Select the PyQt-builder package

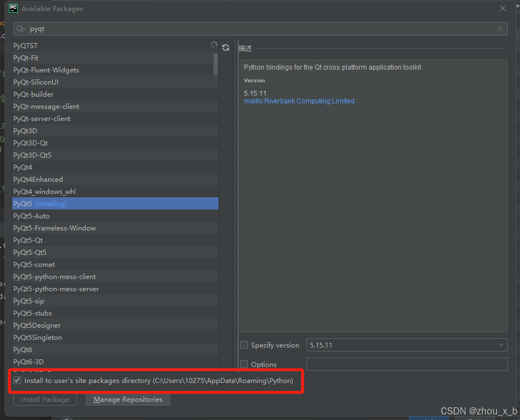click(x=115, y=95)
